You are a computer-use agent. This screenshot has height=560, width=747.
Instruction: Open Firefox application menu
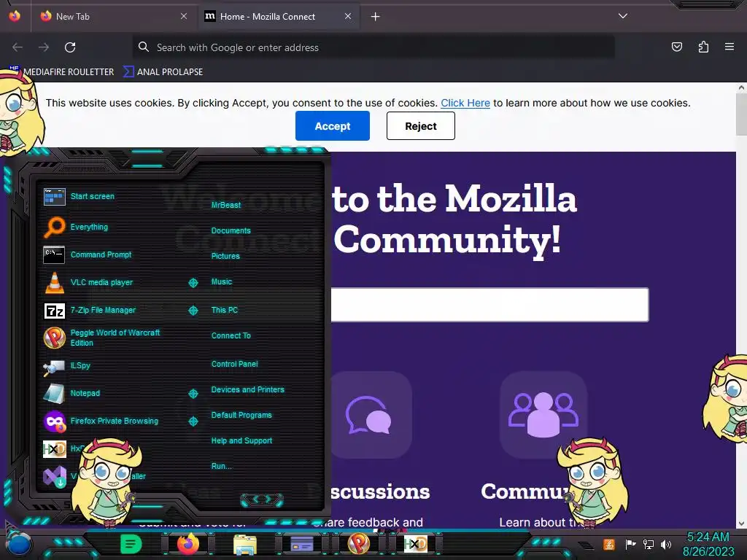(x=729, y=47)
